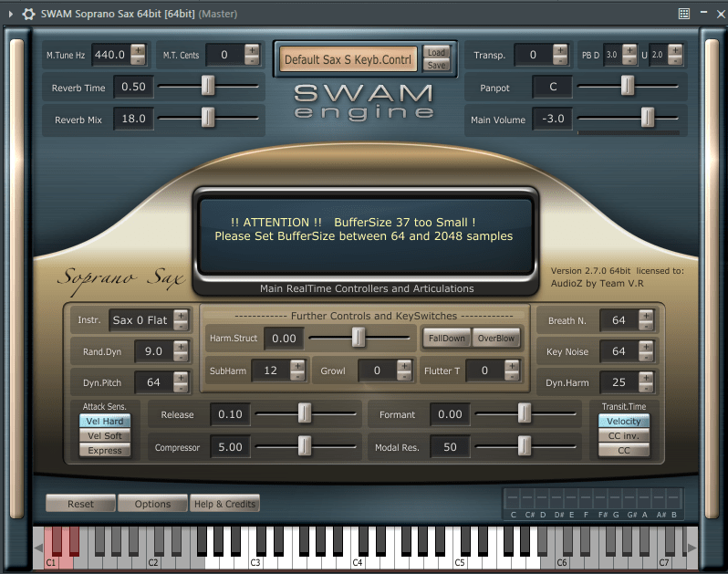This screenshot has width=728, height=574.
Task: Increase M.T. Cents with plus button
Action: 252,49
